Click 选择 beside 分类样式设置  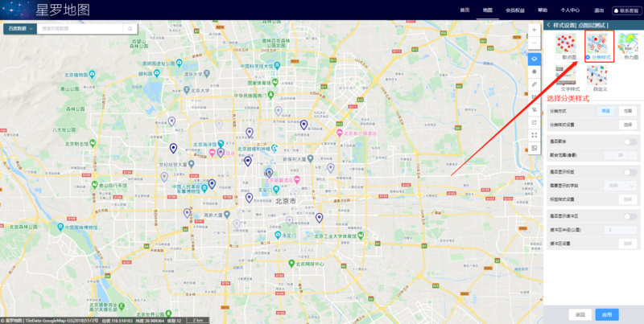628,125
